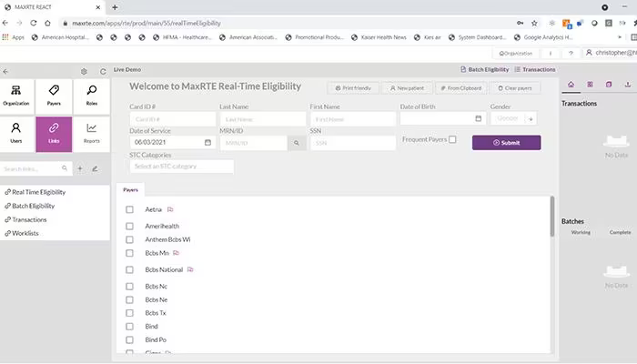Open Transactions in top bar

[x=535, y=69]
